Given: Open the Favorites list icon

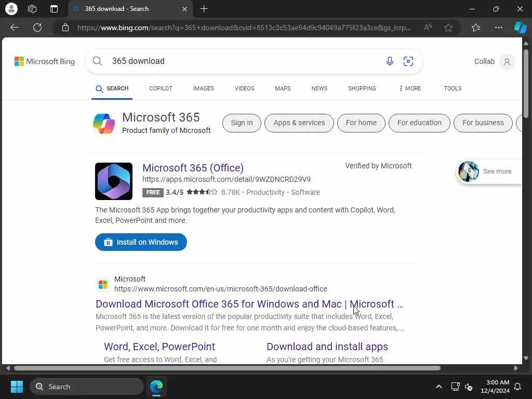Looking at the screenshot, I should coord(476,28).
